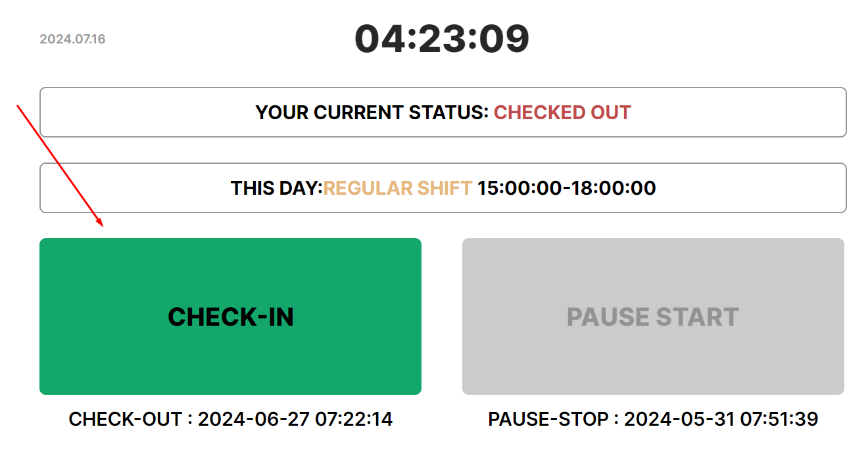
Task: Click the seconds digits of the clock
Action: coord(504,39)
